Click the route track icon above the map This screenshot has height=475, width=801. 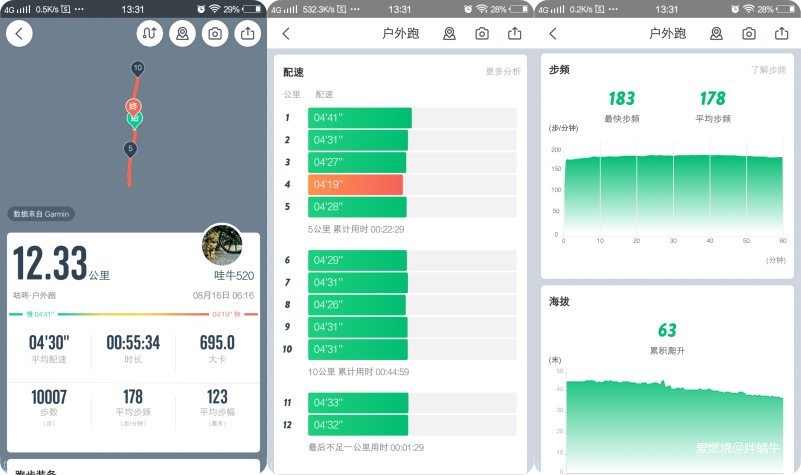click(150, 33)
